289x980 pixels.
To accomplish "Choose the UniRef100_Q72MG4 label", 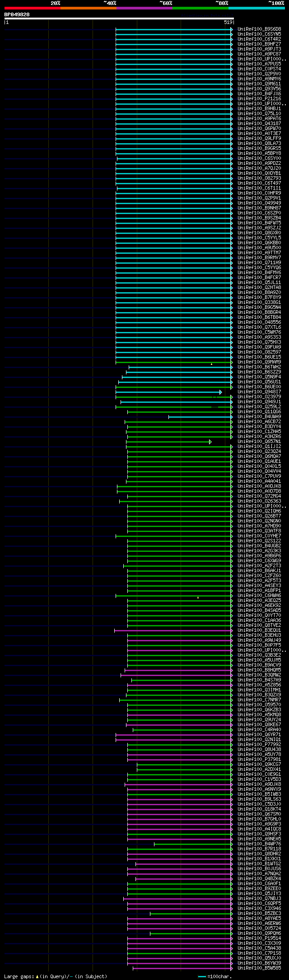I will click(259, 496).
